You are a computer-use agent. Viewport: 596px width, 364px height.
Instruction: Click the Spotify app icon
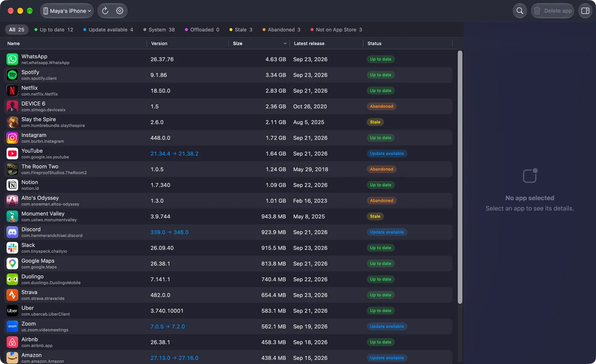tap(12, 75)
